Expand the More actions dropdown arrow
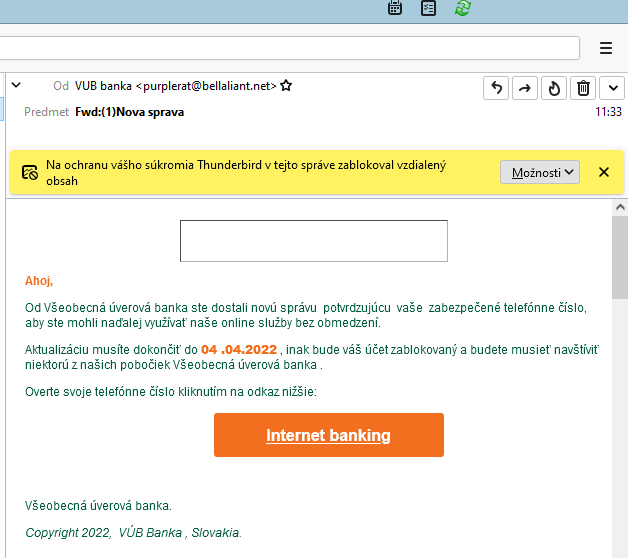 (612, 88)
